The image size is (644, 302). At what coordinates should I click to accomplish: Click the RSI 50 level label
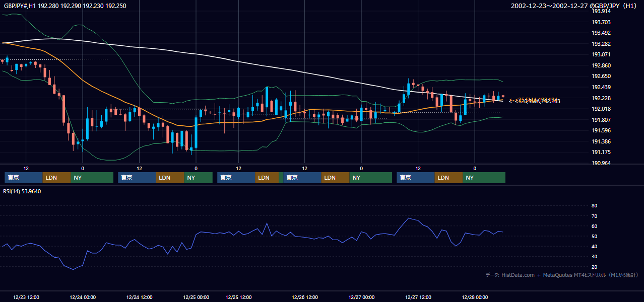coord(594,236)
